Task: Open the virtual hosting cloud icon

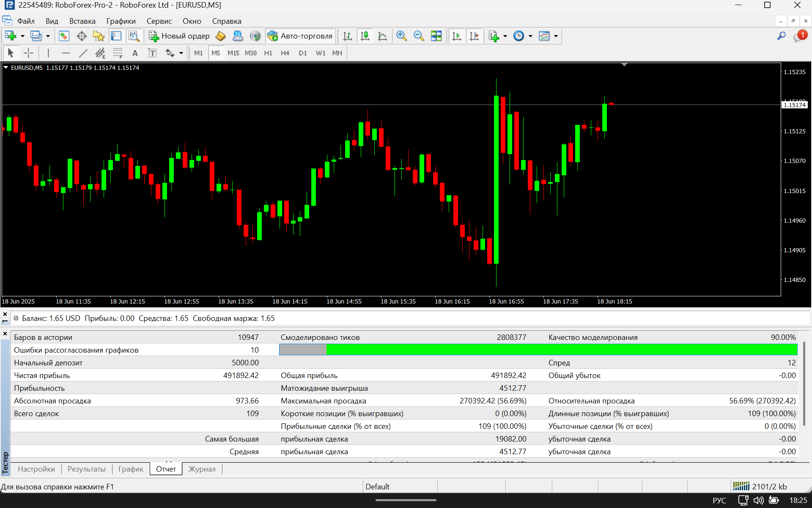Action: 238,36
